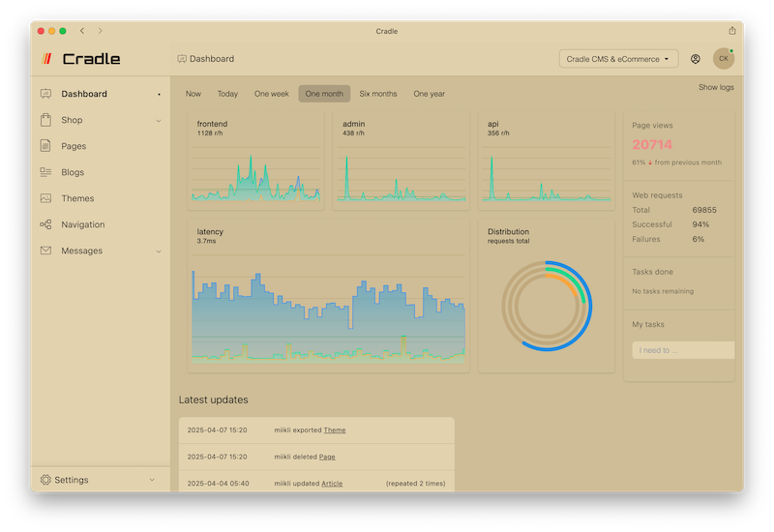Switch to the Six months tab
This screenshot has height=532, width=774.
pyautogui.click(x=378, y=94)
